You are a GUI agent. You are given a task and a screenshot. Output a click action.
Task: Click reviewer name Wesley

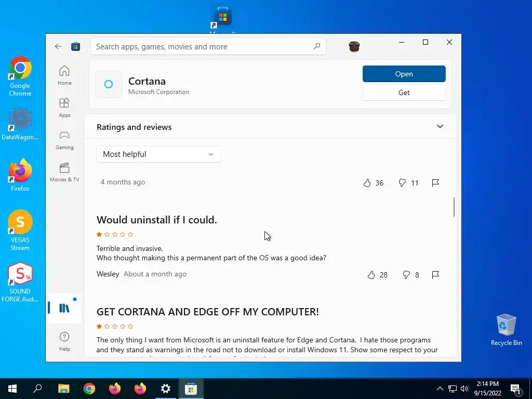coord(108,274)
